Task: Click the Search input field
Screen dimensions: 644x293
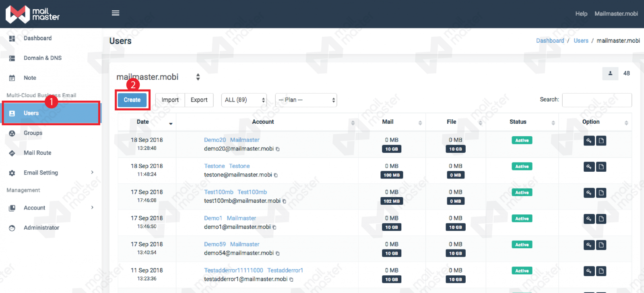Action: [597, 100]
